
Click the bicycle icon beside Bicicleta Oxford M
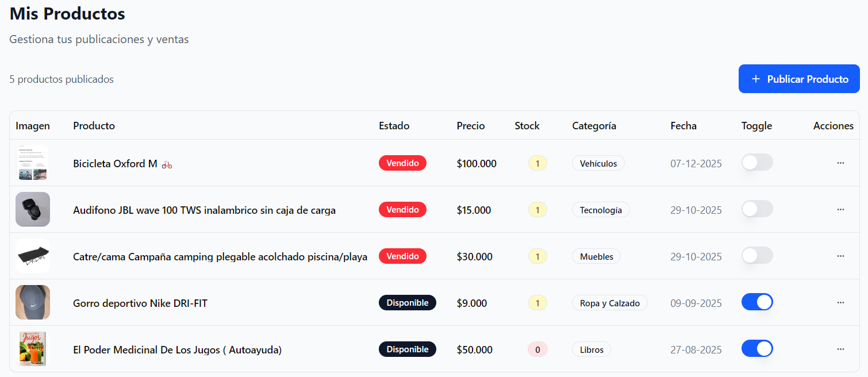point(166,164)
